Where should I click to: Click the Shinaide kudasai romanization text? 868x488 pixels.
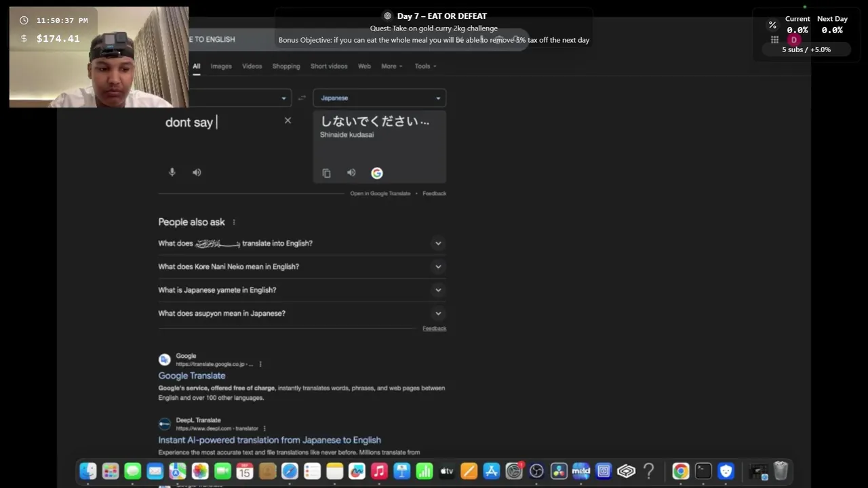pyautogui.click(x=347, y=135)
